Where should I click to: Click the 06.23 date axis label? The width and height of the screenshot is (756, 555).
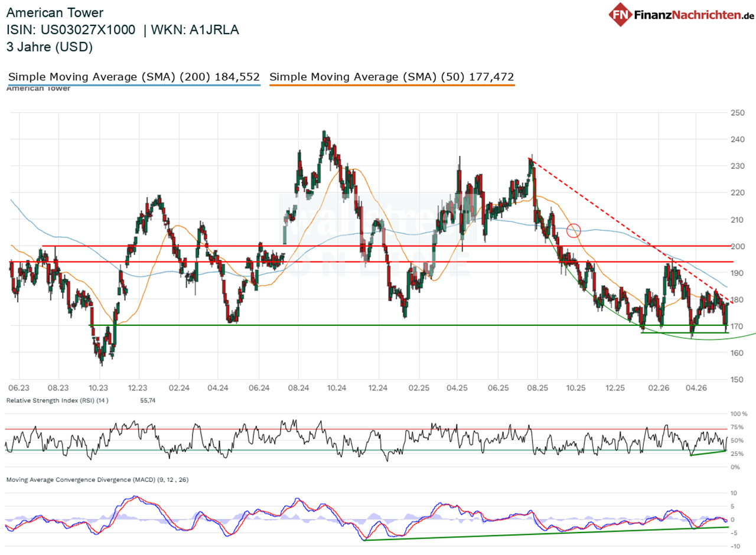[19, 387]
